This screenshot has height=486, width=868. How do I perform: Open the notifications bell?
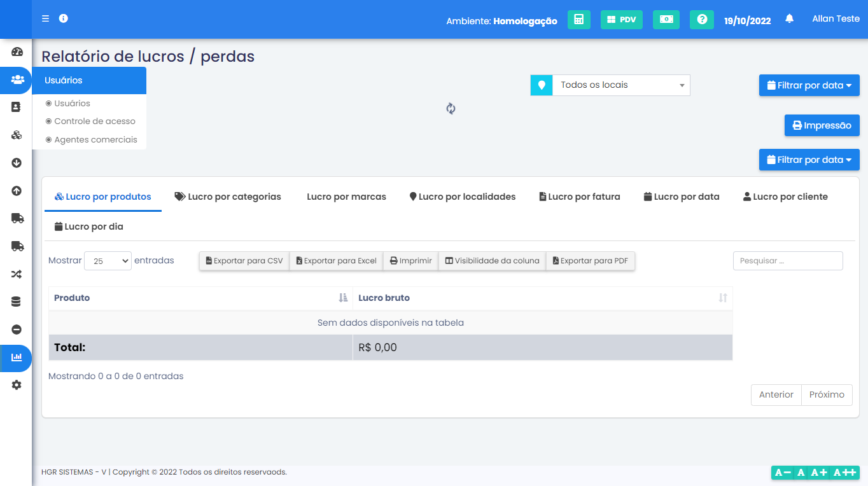tap(789, 19)
